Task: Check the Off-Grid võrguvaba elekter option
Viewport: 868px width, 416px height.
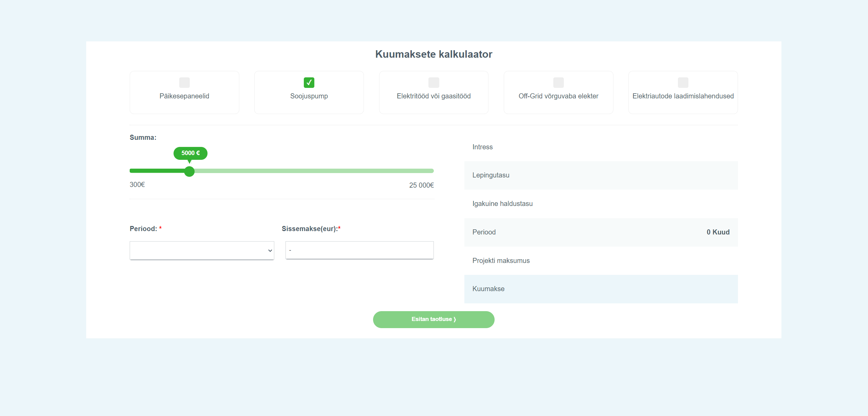Action: (558, 82)
